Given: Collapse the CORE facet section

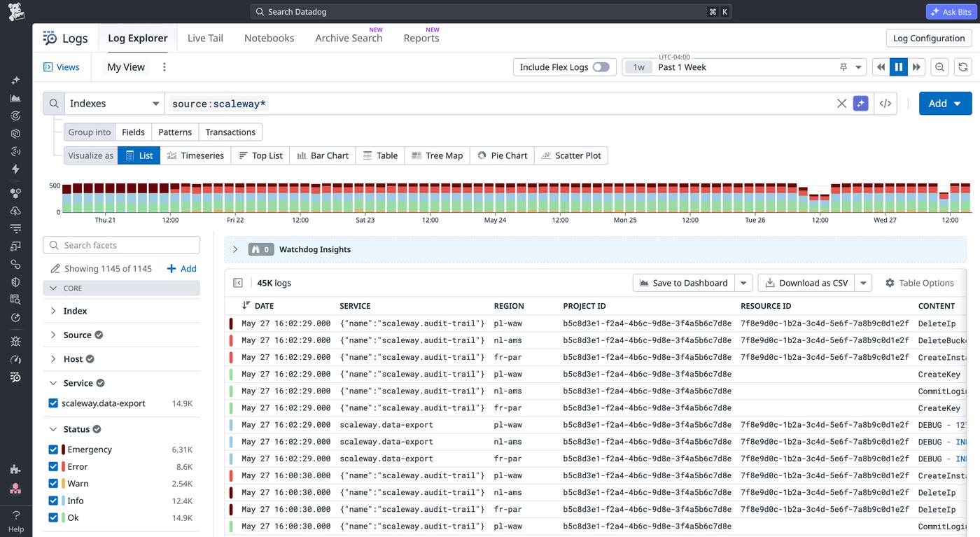Looking at the screenshot, I should coord(54,288).
